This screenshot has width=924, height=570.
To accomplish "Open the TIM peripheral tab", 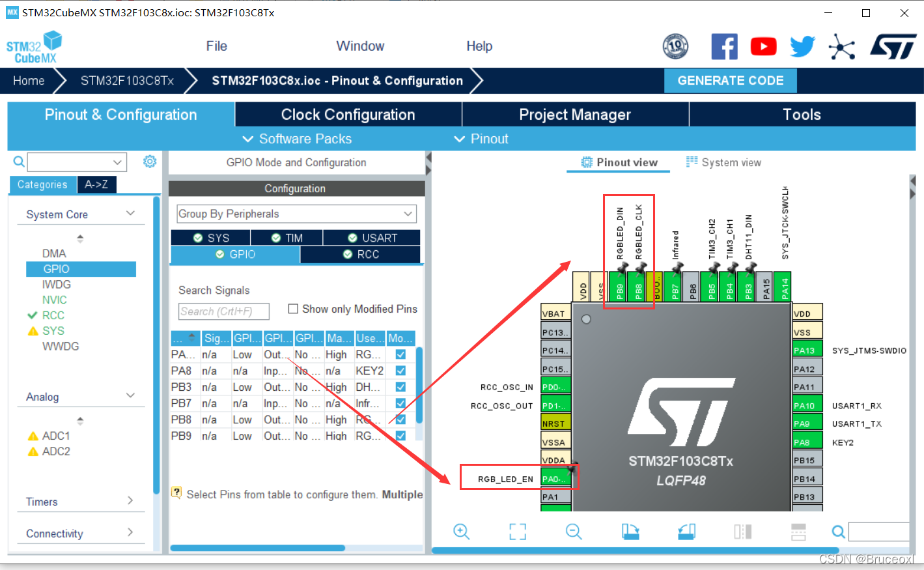I will point(287,238).
